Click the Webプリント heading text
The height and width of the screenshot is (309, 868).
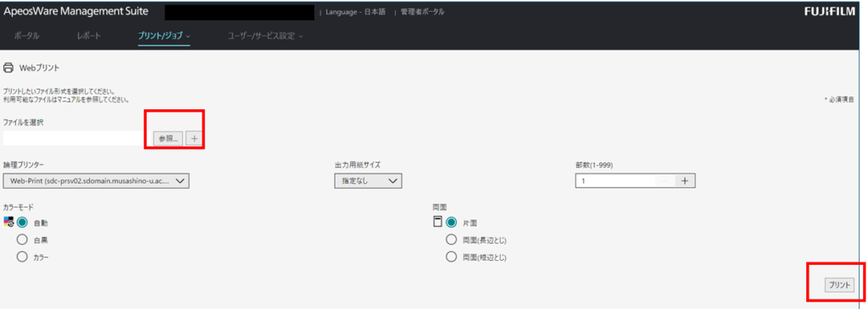tap(39, 68)
